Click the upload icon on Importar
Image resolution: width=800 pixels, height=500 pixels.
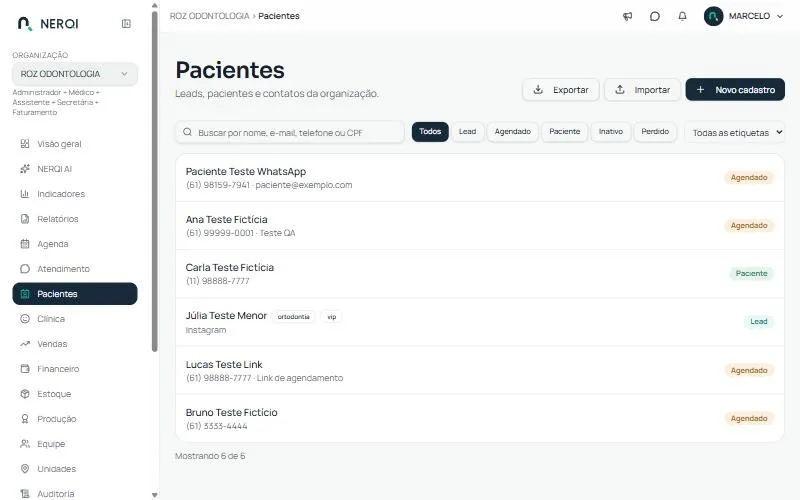619,90
